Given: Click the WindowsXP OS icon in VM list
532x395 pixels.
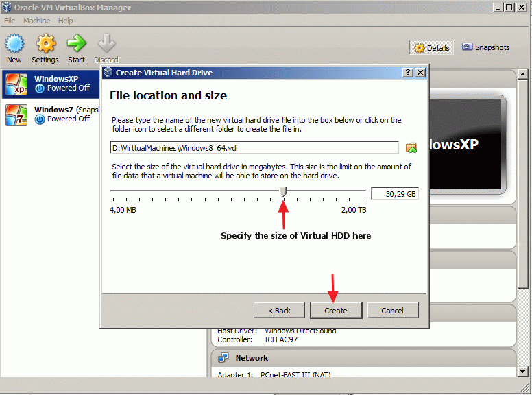Looking at the screenshot, I should tap(16, 84).
